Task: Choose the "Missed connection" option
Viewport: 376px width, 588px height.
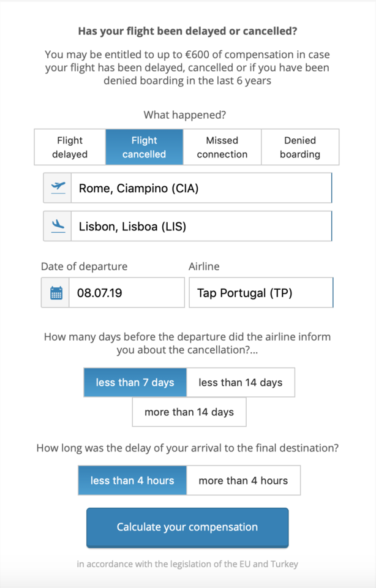Action: 222,147
